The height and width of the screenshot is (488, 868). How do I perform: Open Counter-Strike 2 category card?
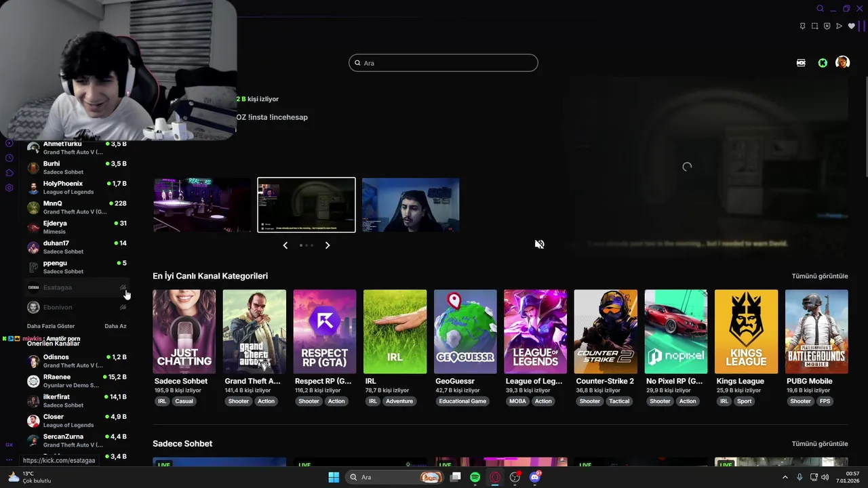tap(606, 331)
